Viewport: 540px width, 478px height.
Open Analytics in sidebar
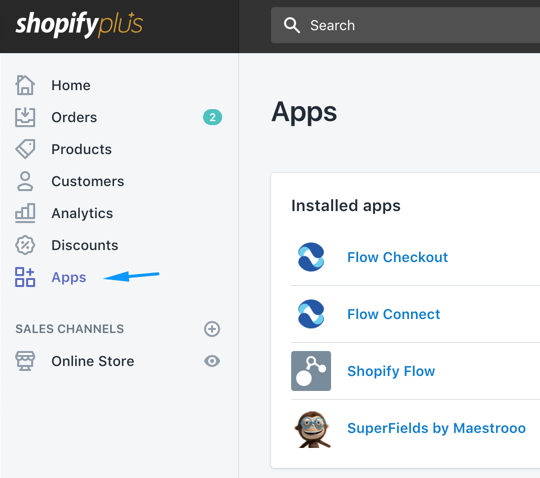click(x=82, y=214)
